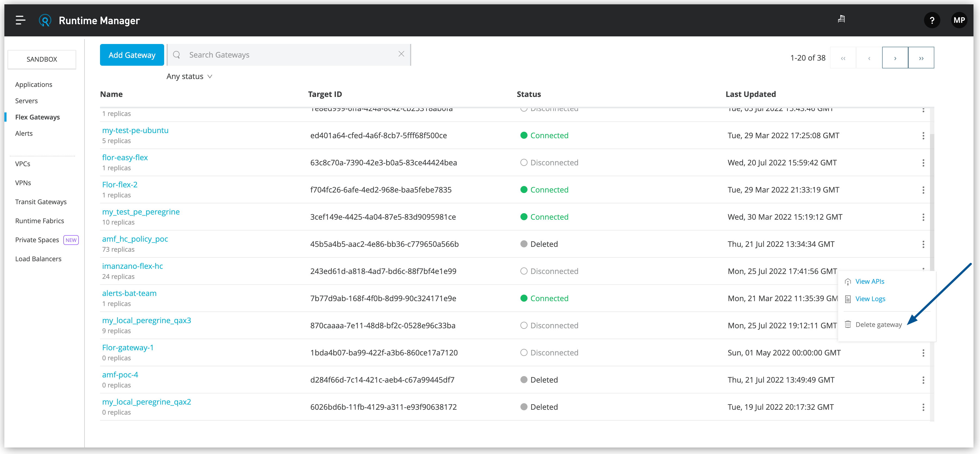Viewport: 980px width, 454px height.
Task: Click the Runtime Manager logo icon
Action: tap(45, 20)
